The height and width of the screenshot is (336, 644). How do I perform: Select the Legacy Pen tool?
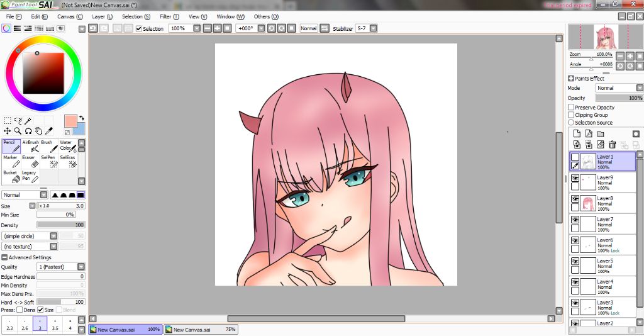(x=30, y=177)
